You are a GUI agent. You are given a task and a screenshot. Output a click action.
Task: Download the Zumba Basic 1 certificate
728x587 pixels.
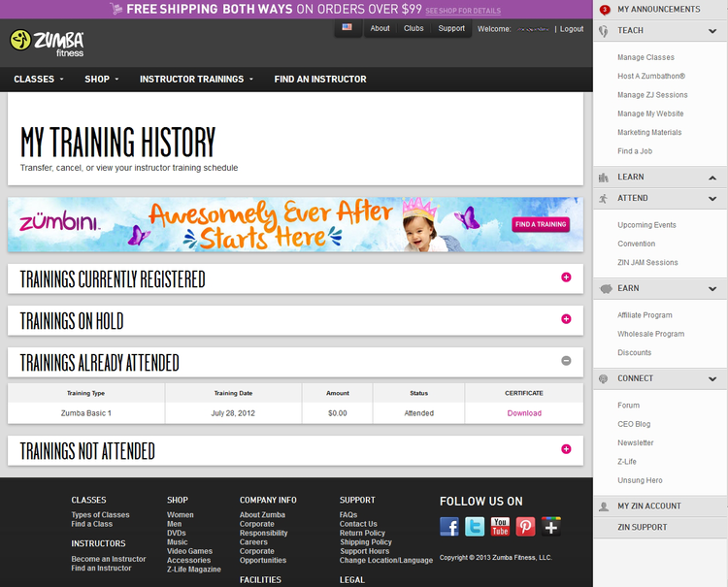pyautogui.click(x=524, y=413)
